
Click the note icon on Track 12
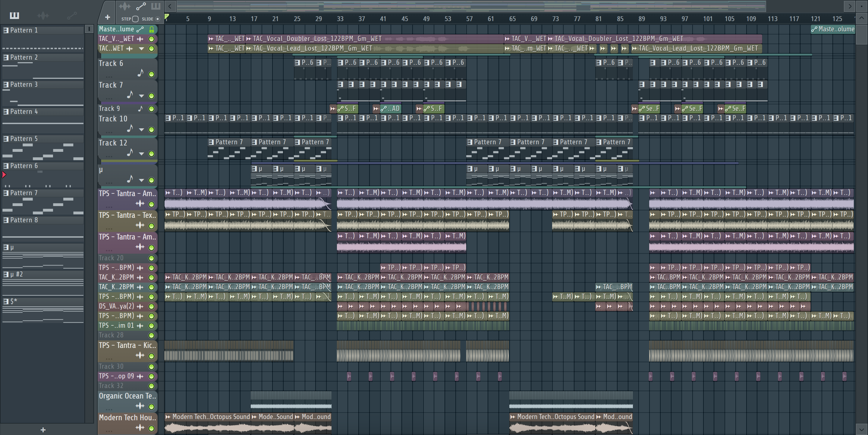click(x=130, y=153)
